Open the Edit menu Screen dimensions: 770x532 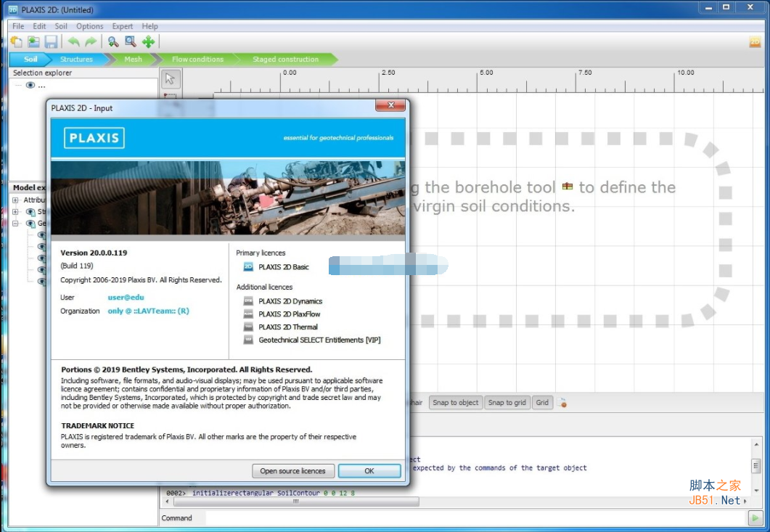39,26
